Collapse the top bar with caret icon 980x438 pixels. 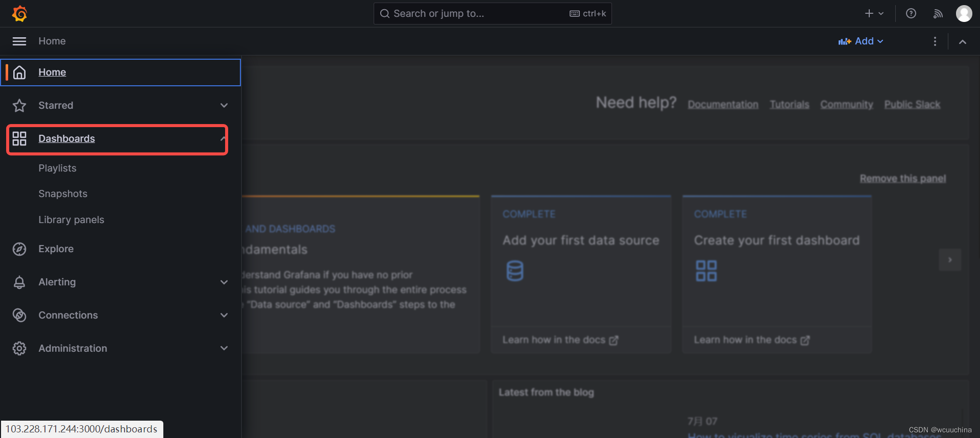[x=963, y=42]
